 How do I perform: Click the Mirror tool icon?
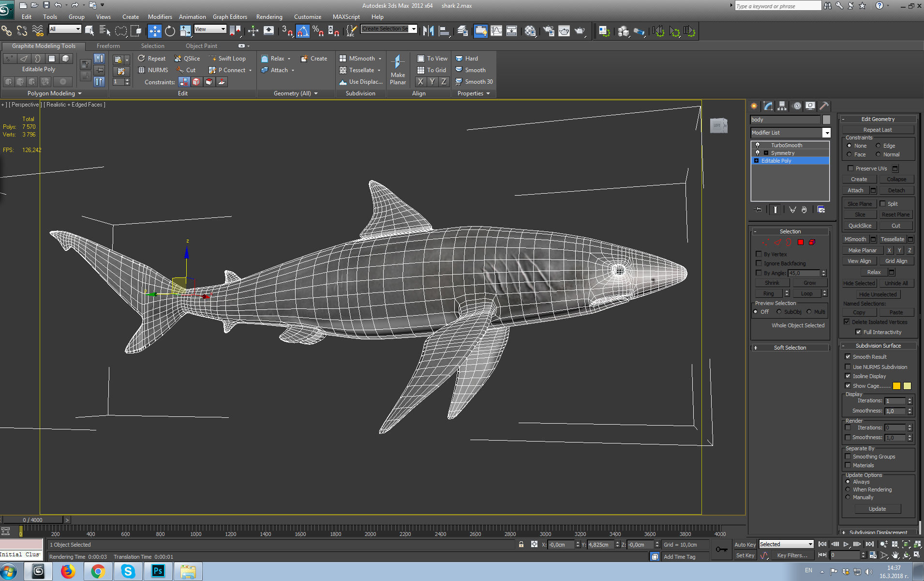coord(428,31)
